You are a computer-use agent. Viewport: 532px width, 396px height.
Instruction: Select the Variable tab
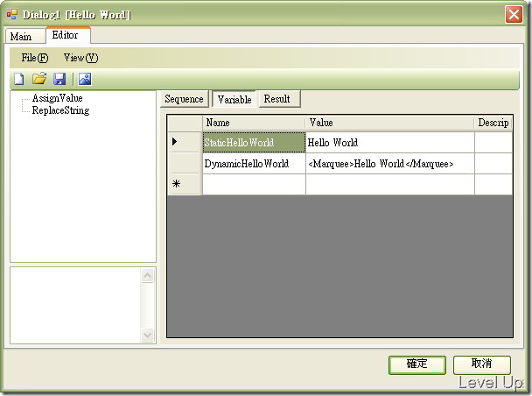click(x=234, y=100)
